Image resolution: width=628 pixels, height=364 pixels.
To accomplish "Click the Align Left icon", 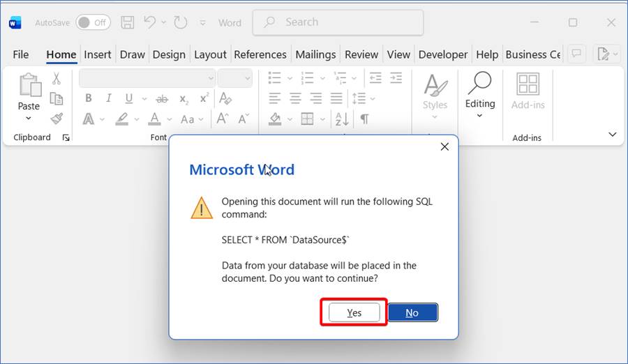I will coord(275,98).
